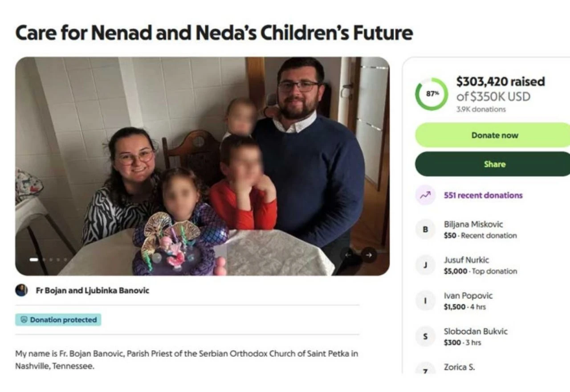The width and height of the screenshot is (570, 392).
Task: Click organizer avatar next to Fr Bojan
Action: pyautogui.click(x=21, y=290)
